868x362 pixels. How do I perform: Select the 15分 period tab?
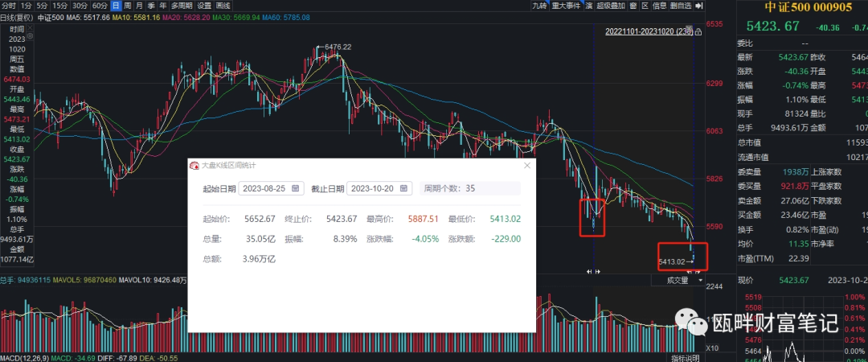59,6
